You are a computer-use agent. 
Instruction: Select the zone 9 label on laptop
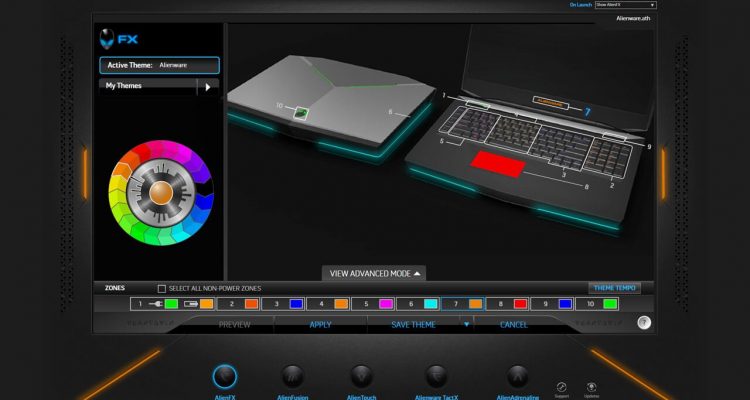[x=649, y=147]
